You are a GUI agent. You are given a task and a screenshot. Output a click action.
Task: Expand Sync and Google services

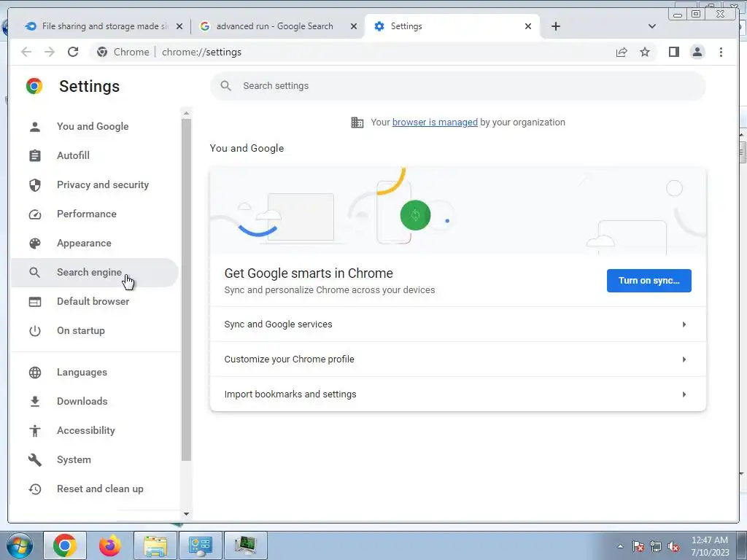point(458,324)
